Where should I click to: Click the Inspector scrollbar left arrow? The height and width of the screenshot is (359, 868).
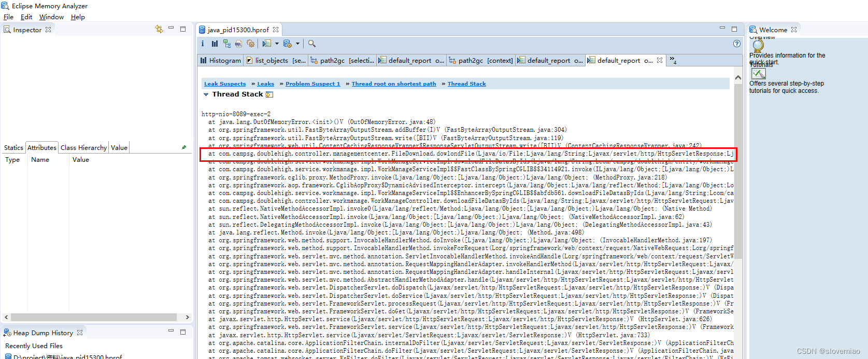click(x=6, y=317)
